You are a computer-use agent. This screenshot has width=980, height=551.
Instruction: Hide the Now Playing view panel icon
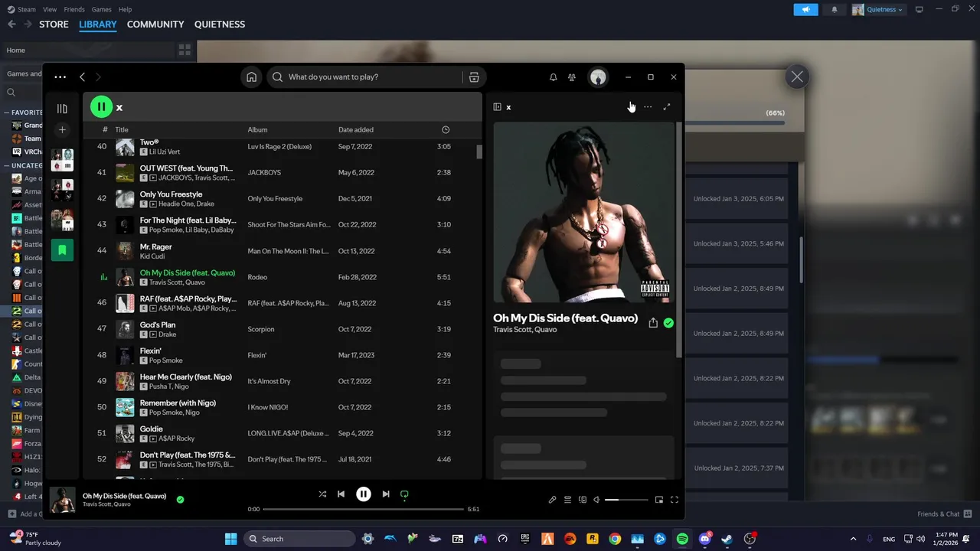(498, 107)
